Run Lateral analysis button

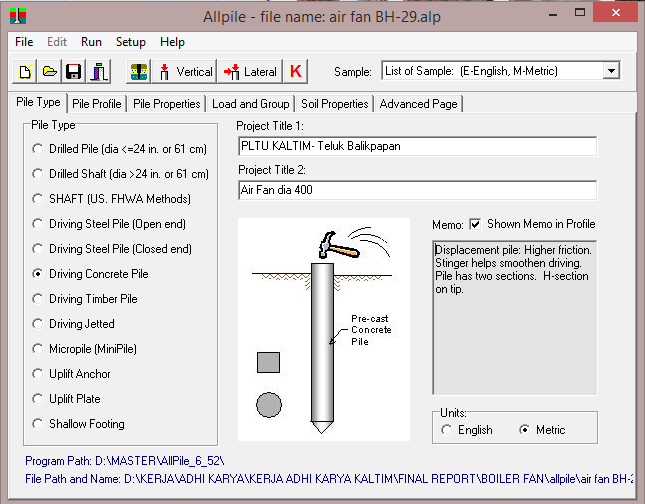[250, 72]
